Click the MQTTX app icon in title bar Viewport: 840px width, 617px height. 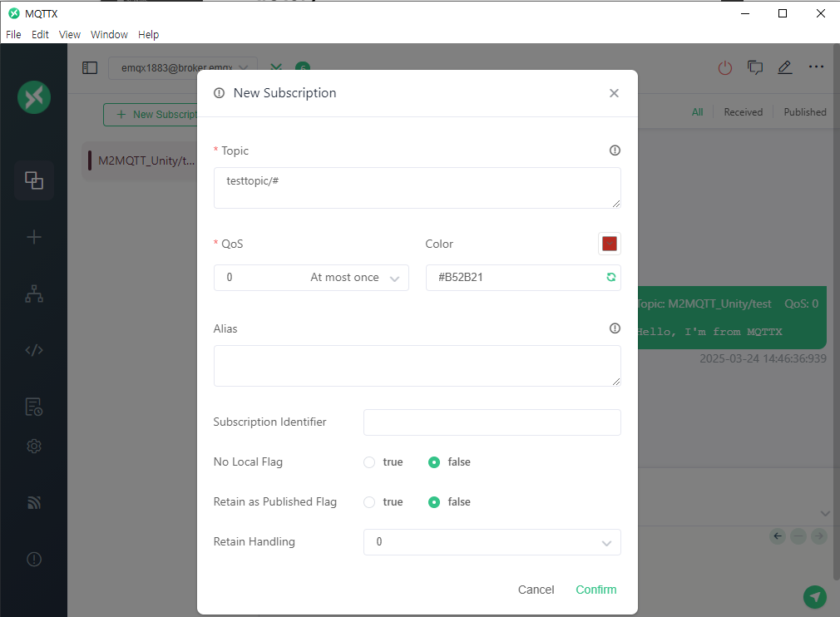click(x=14, y=13)
